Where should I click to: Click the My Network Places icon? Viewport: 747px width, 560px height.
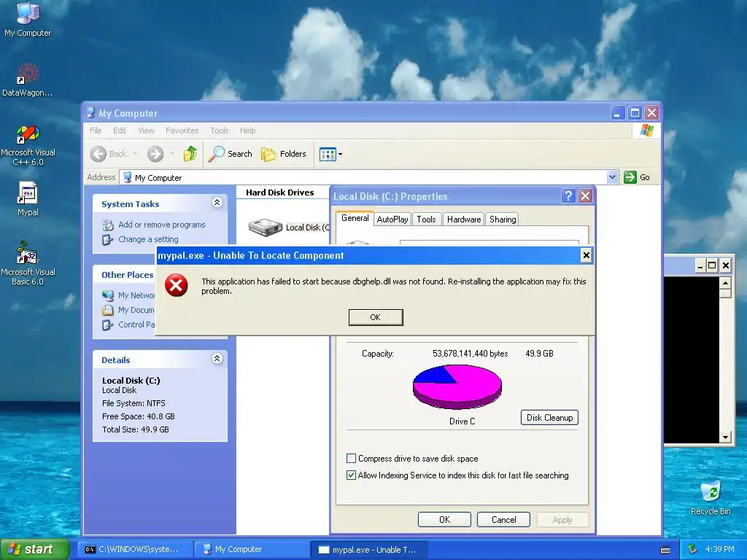click(108, 295)
